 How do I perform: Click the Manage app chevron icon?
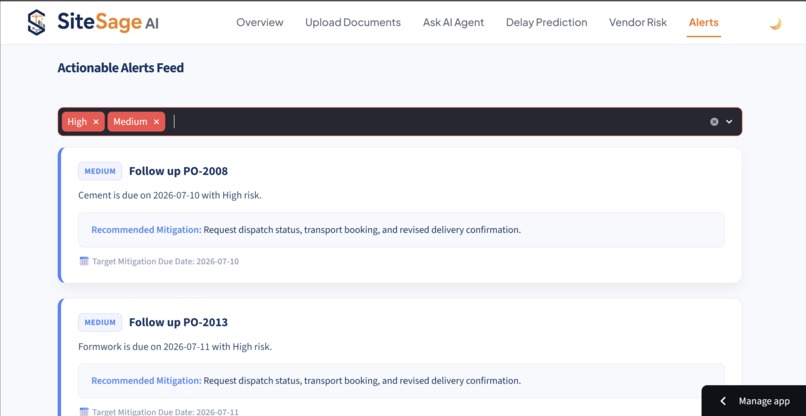[x=723, y=401]
